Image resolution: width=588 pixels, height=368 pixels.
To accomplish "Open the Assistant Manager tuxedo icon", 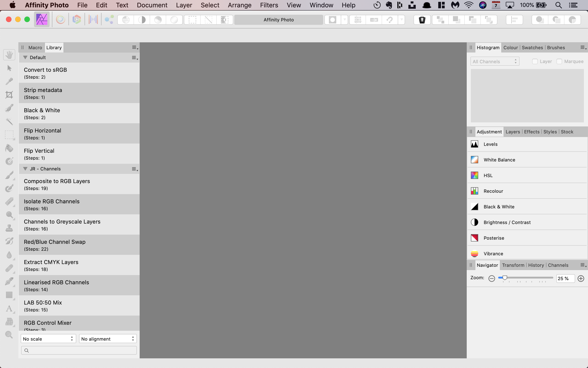I will (x=422, y=20).
